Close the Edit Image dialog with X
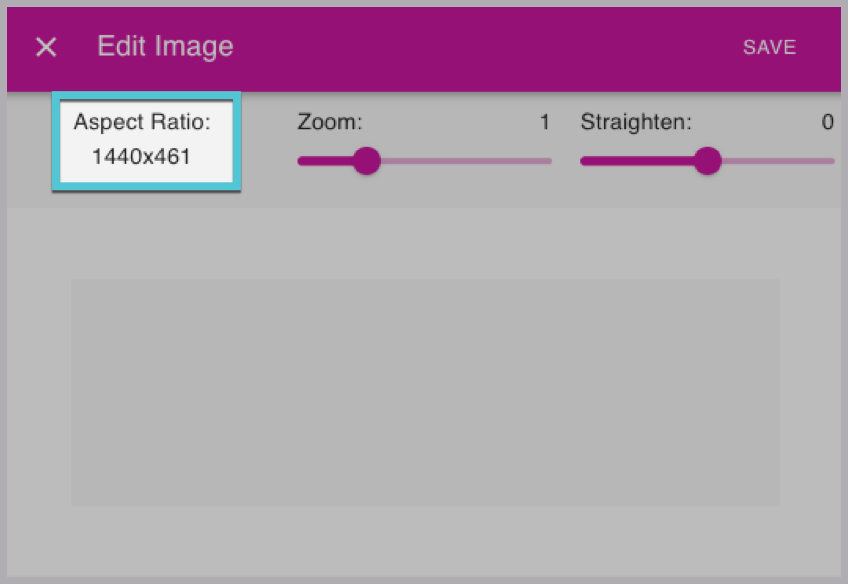The height and width of the screenshot is (584, 848). click(46, 47)
